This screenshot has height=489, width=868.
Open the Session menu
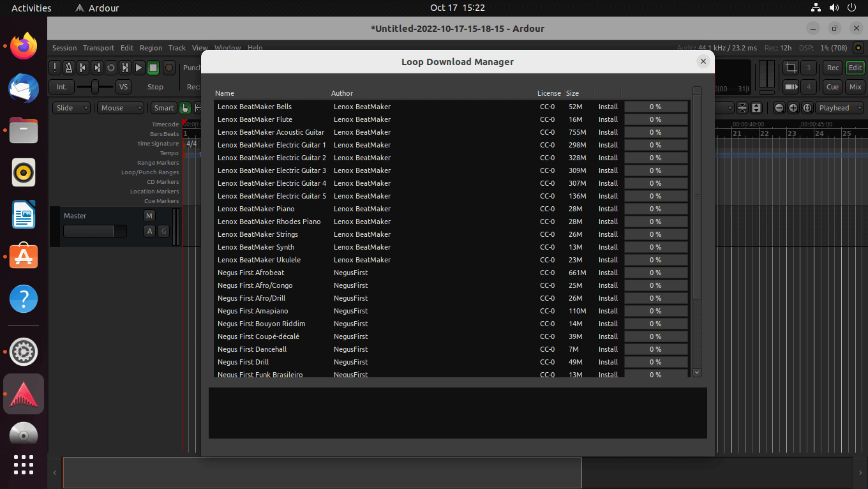[x=64, y=48]
